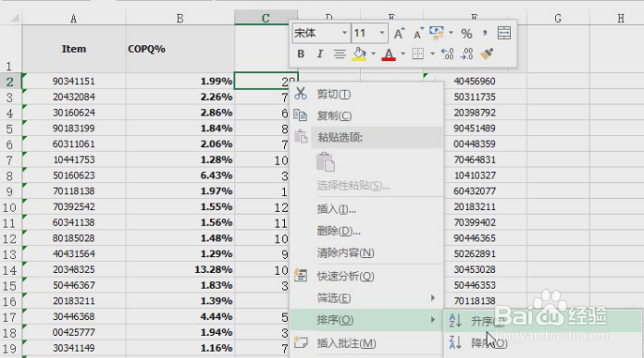Choose 插入(I)... from context menu
This screenshot has height=358, width=644.
[366, 209]
